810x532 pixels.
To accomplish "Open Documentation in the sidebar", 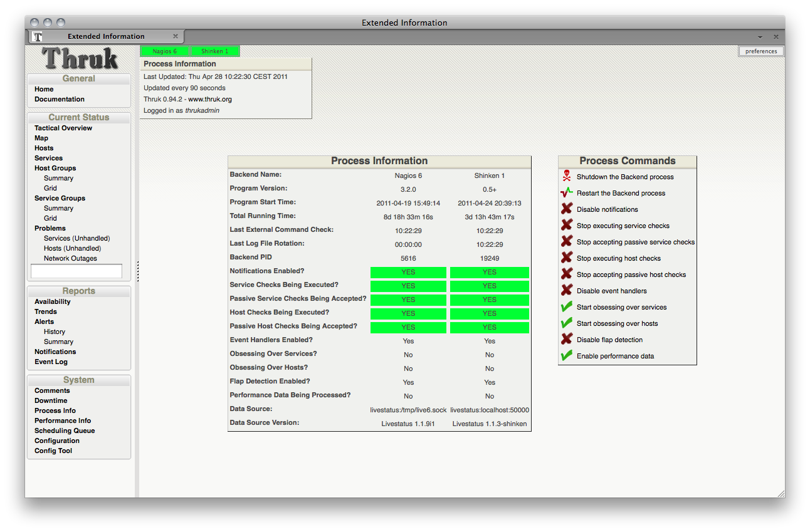I will click(60, 99).
